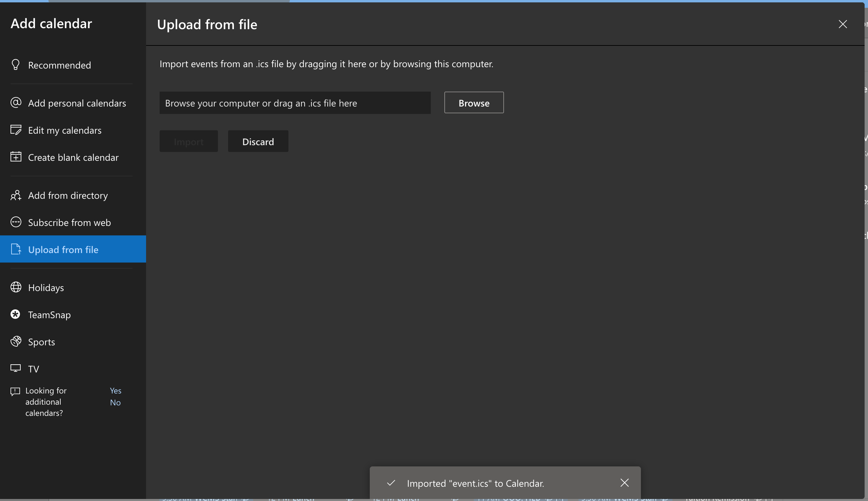Open the Holidays calendar section

(46, 287)
